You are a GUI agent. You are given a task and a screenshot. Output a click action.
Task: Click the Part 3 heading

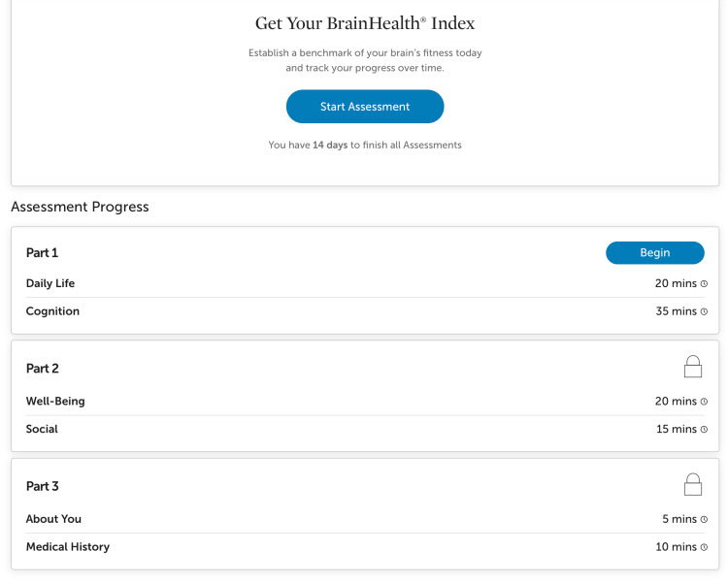43,486
